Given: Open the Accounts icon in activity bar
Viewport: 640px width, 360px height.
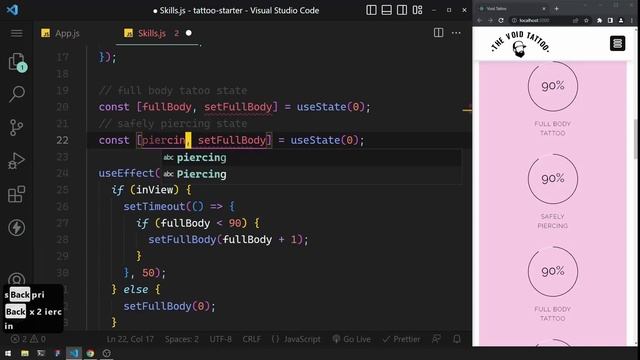Looking at the screenshot, I should 16,280.
